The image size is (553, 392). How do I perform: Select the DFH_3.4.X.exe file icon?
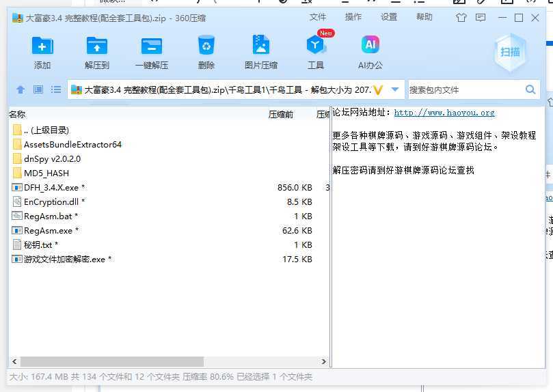point(17,187)
